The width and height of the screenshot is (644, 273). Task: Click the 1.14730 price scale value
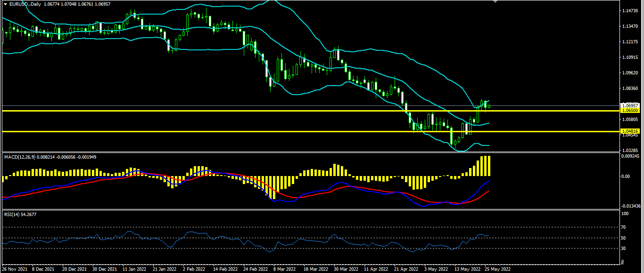tap(629, 10)
